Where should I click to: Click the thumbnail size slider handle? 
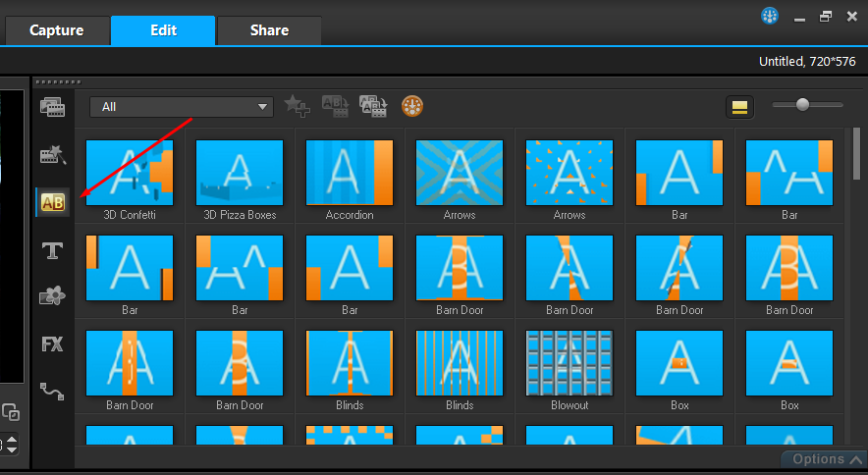(x=802, y=105)
